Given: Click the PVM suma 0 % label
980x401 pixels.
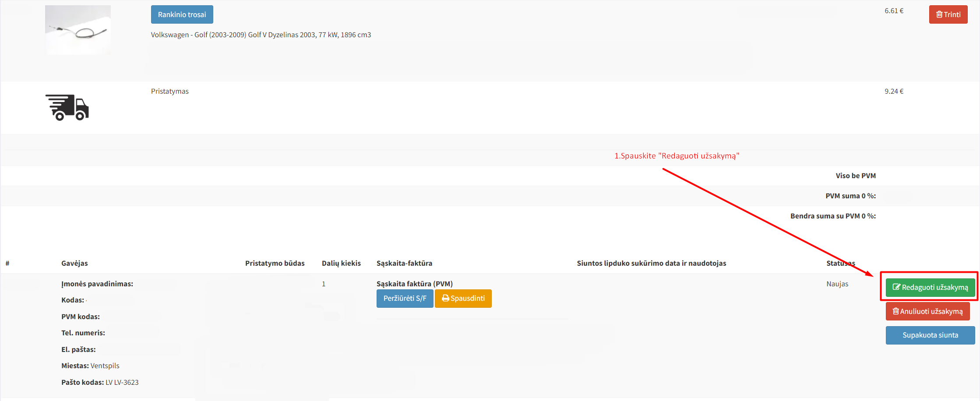Looking at the screenshot, I should 851,196.
